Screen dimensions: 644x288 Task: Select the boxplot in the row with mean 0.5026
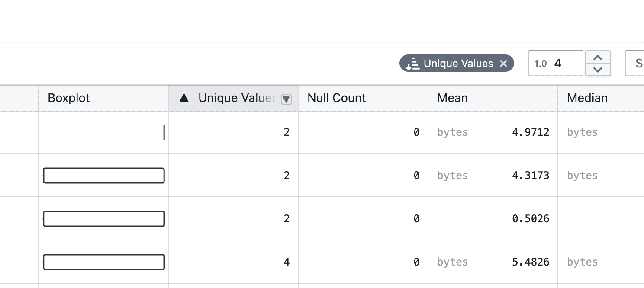pyautogui.click(x=104, y=219)
